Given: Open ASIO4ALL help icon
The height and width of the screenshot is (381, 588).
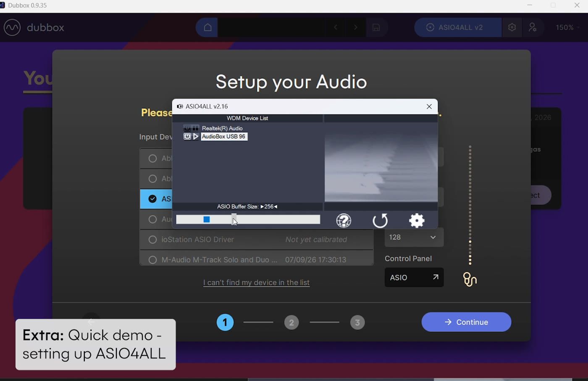Looking at the screenshot, I should click(344, 220).
